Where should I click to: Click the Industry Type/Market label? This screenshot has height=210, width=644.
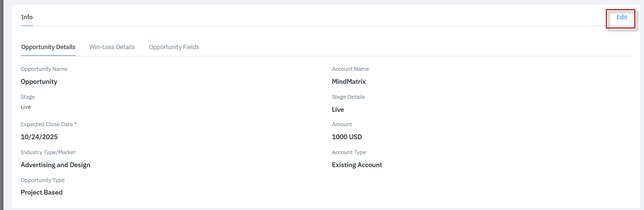(48, 152)
